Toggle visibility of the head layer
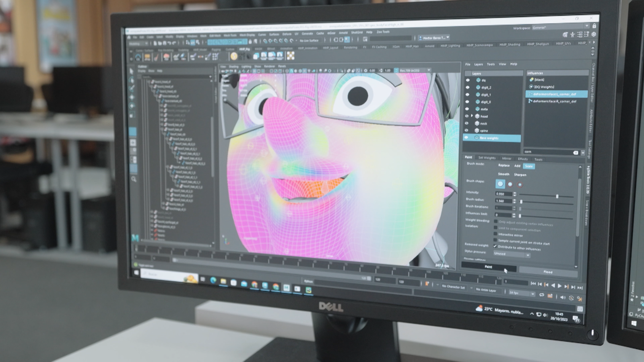This screenshot has height=362, width=644. point(467,116)
